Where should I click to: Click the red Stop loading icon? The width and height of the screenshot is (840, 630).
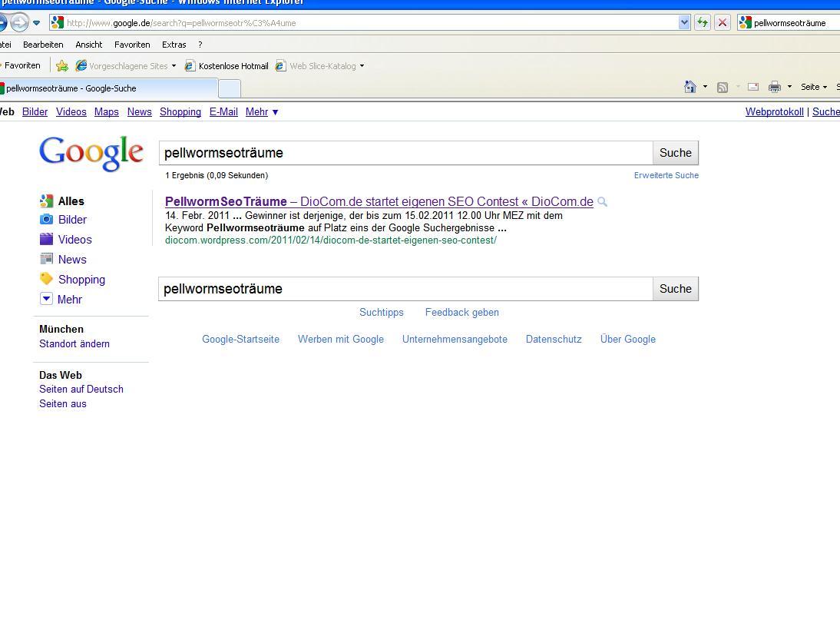(x=723, y=22)
